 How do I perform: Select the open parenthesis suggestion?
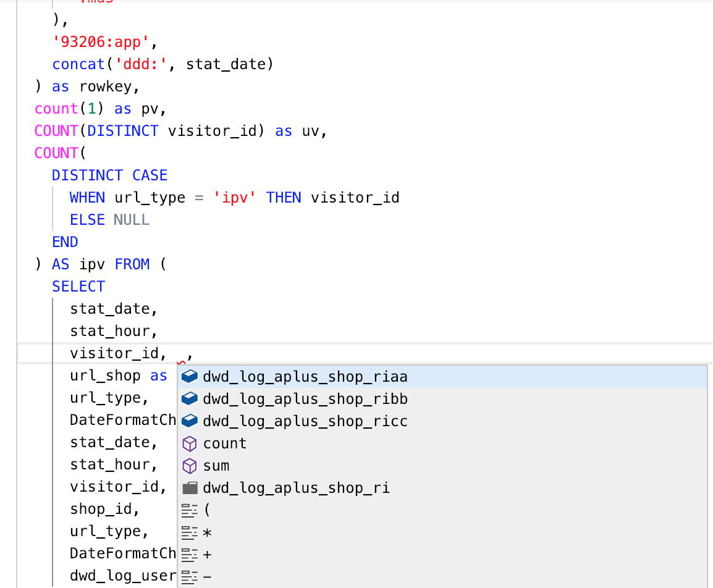point(442,510)
